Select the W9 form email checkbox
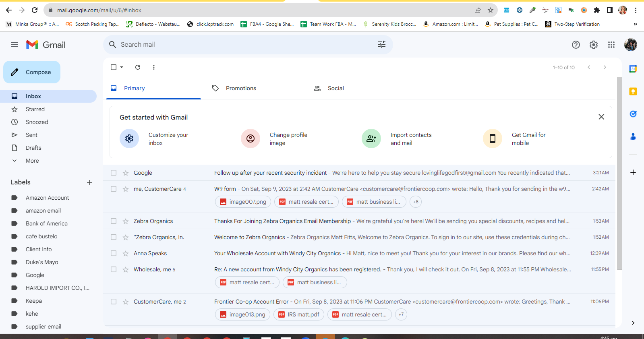The height and width of the screenshot is (339, 644). (x=114, y=189)
